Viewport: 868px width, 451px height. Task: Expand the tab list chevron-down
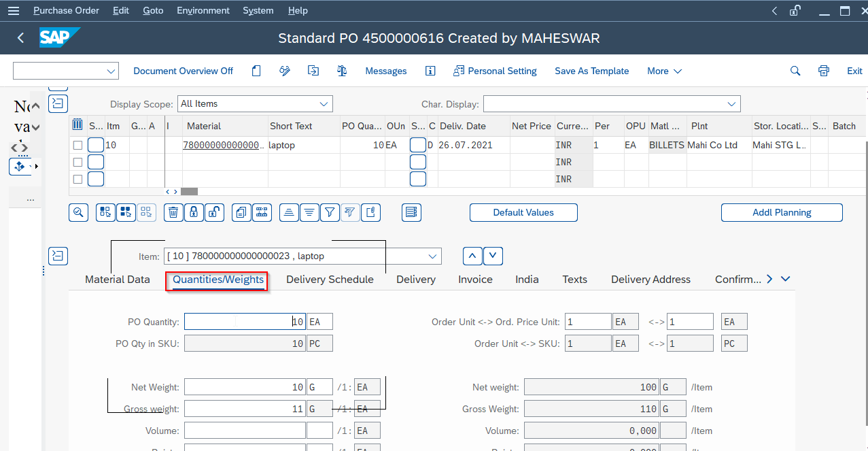(x=786, y=279)
